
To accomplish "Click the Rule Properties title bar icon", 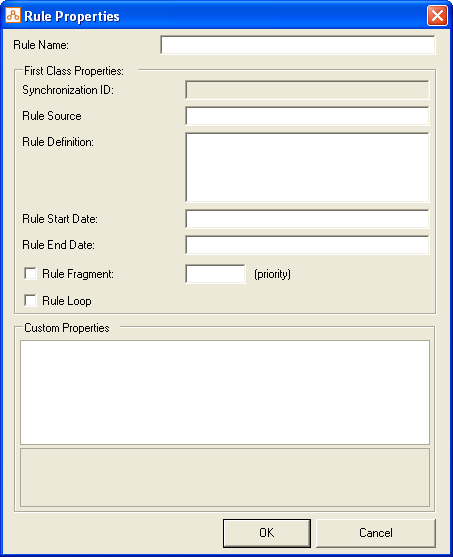I will point(13,16).
